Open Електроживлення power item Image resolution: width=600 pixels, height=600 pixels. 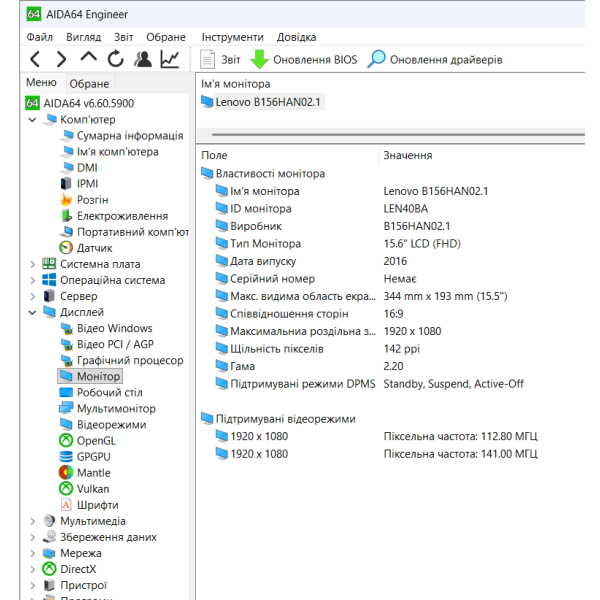(x=114, y=216)
